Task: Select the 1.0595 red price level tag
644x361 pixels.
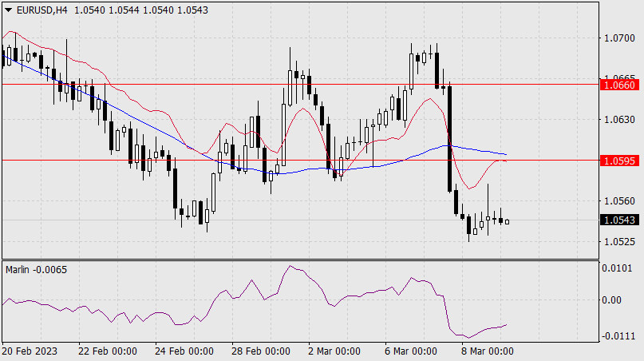Action: click(x=620, y=161)
